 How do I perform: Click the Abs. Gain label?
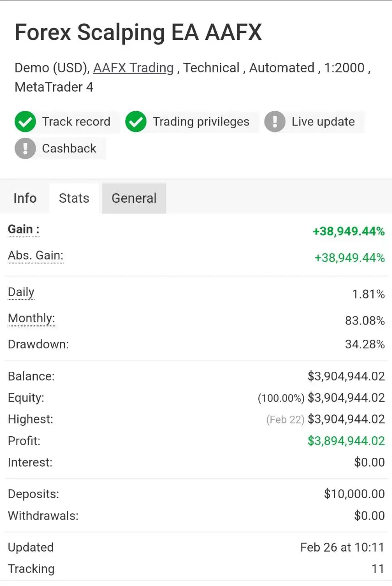pyautogui.click(x=35, y=255)
